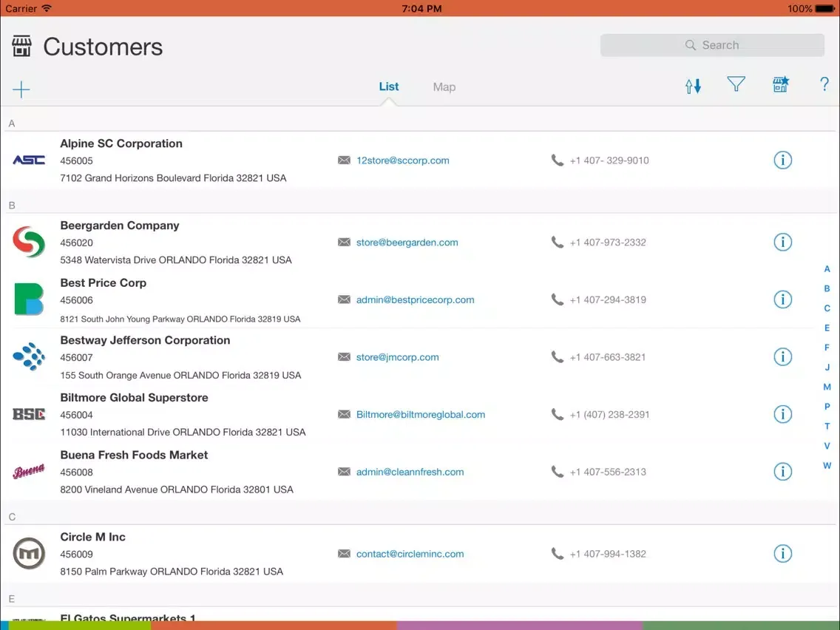Email store@jmcorp.com link
Screen dimensions: 840x630
pyautogui.click(x=397, y=357)
